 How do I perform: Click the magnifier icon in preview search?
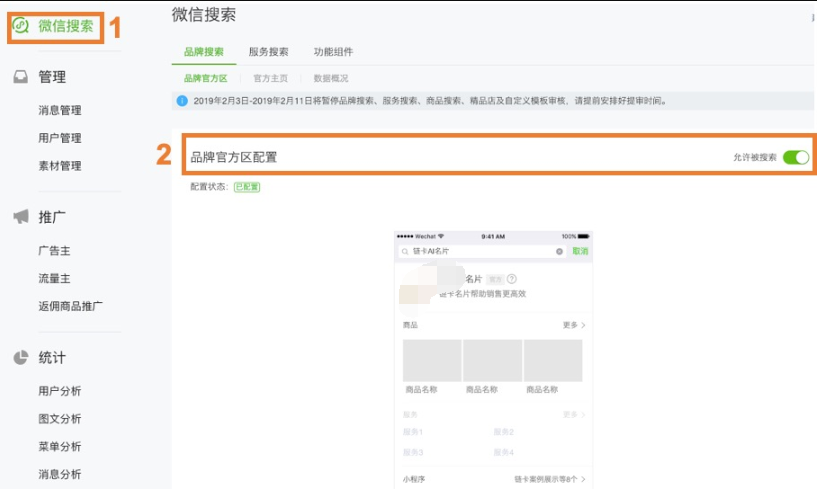point(405,251)
